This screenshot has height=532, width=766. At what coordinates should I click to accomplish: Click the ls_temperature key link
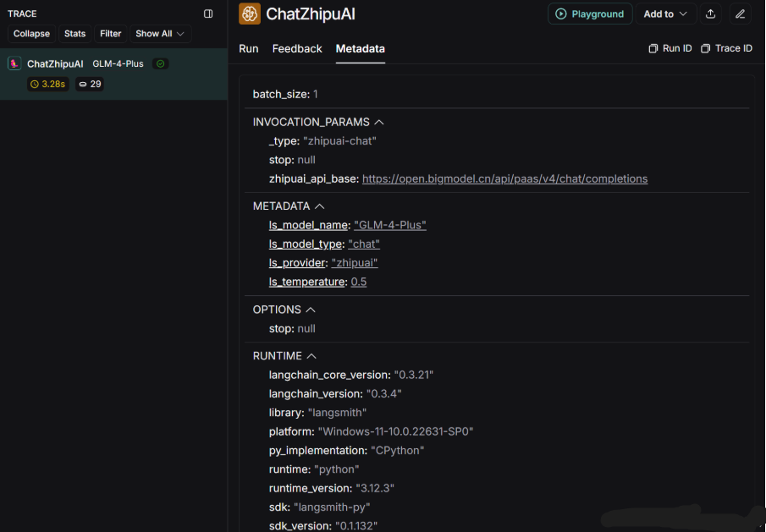(306, 282)
